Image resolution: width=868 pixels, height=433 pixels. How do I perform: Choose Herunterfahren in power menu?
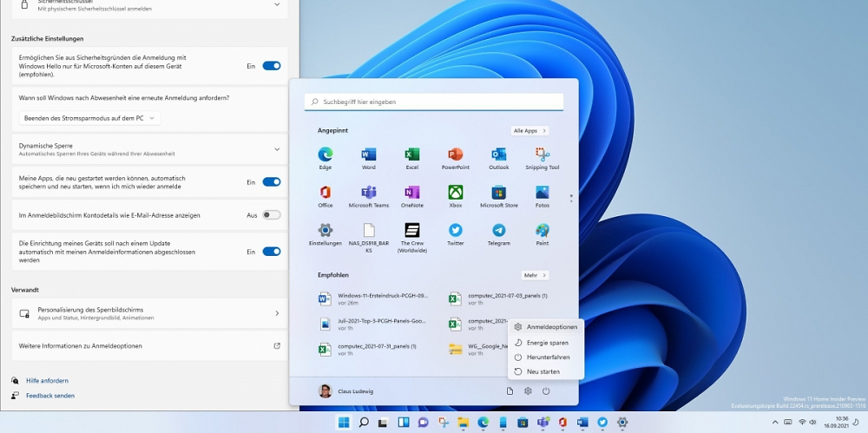coord(546,358)
